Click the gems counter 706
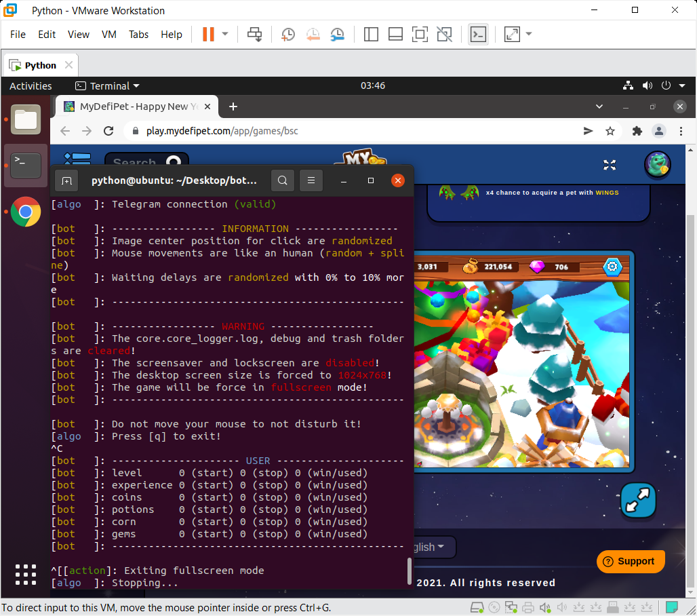 coord(555,267)
